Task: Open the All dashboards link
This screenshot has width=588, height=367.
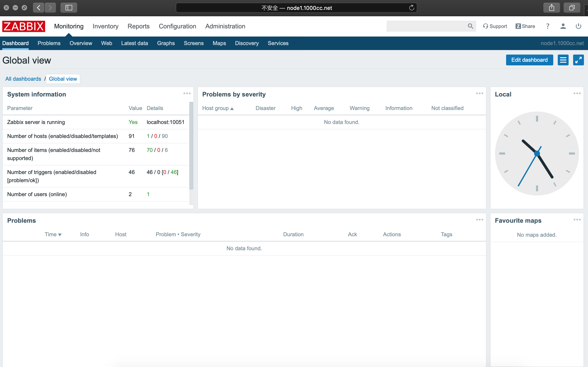Action: [23, 79]
